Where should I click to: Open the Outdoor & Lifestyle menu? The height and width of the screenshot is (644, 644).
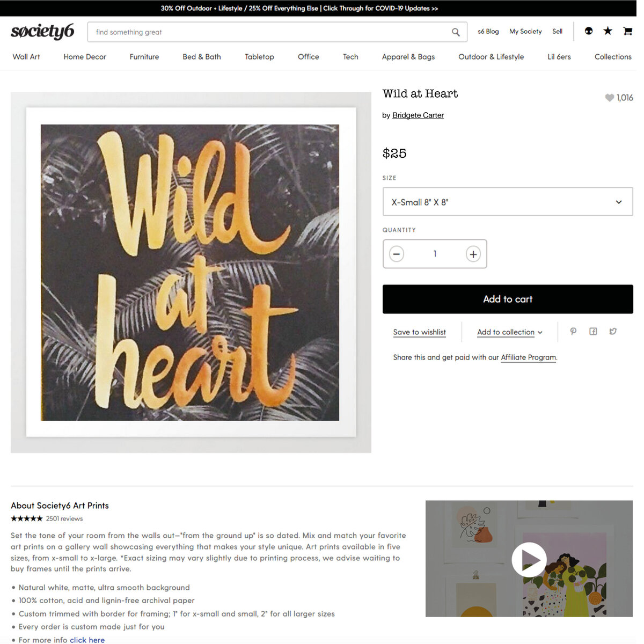[x=491, y=57]
